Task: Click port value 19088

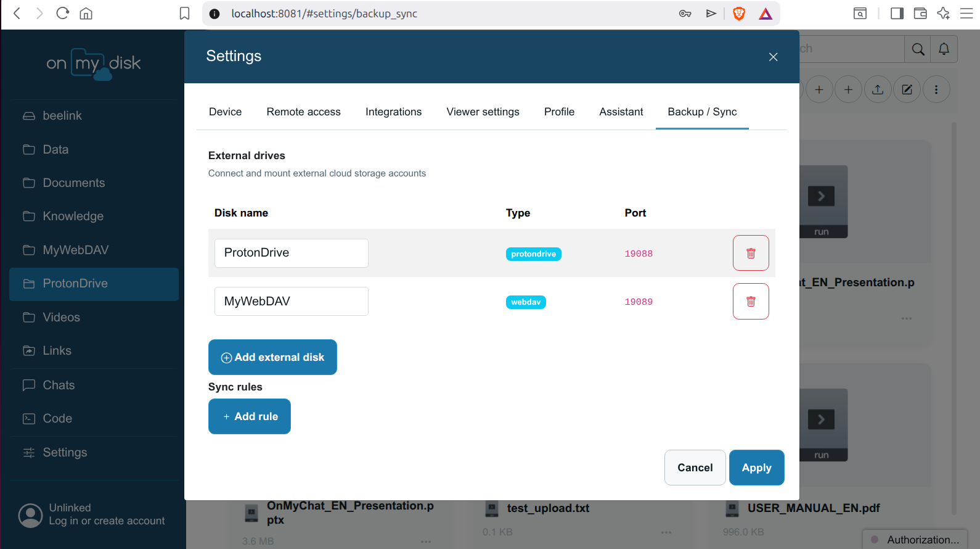Action: [x=639, y=254]
